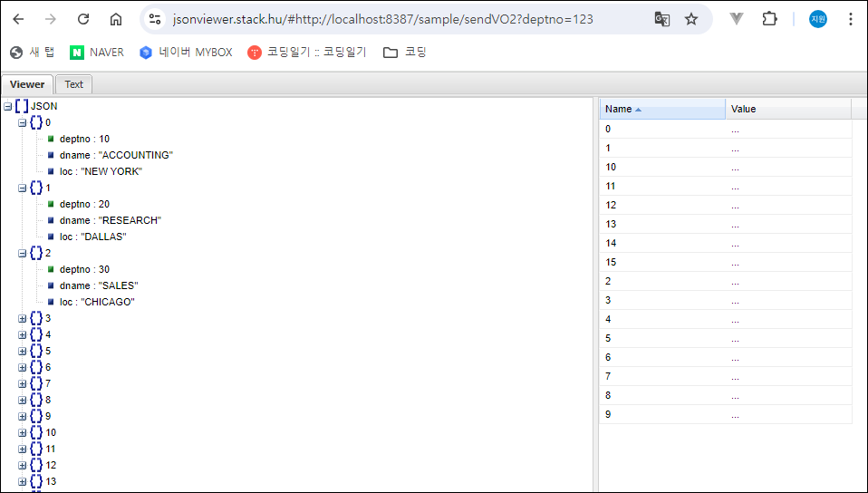Image resolution: width=868 pixels, height=493 pixels.
Task: Select row named 10 in grid
Action: click(726, 168)
